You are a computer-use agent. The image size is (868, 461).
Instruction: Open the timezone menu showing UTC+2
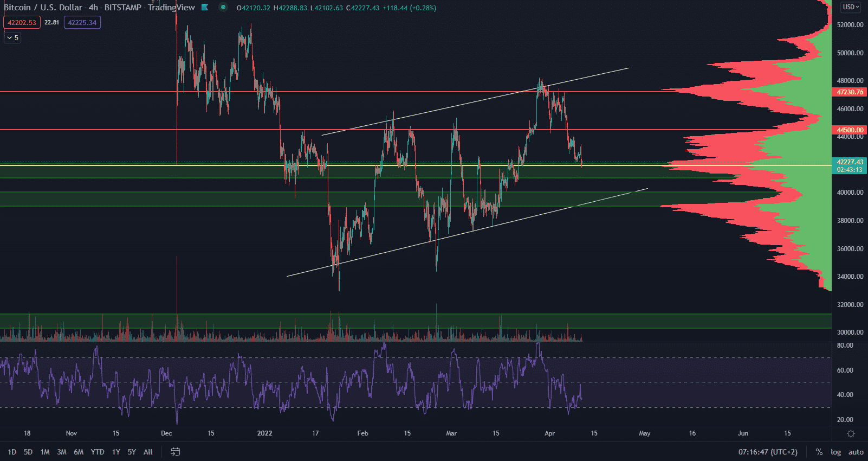[768, 452]
